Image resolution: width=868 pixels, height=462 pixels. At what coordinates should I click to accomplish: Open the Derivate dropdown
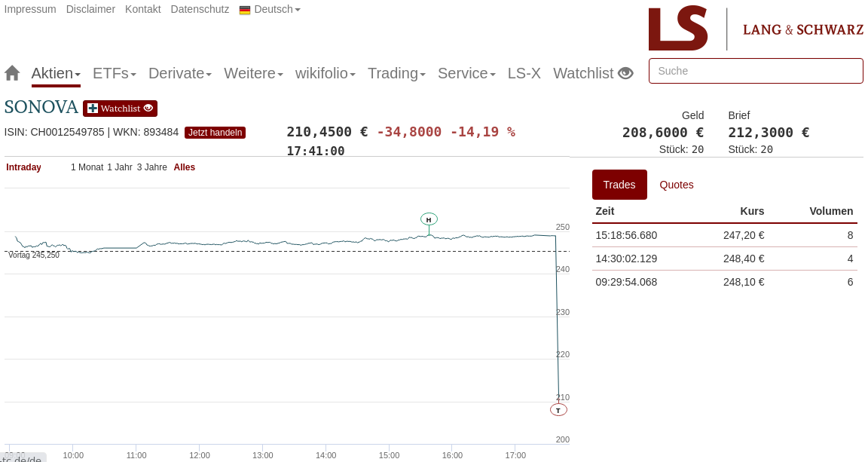pyautogui.click(x=180, y=73)
